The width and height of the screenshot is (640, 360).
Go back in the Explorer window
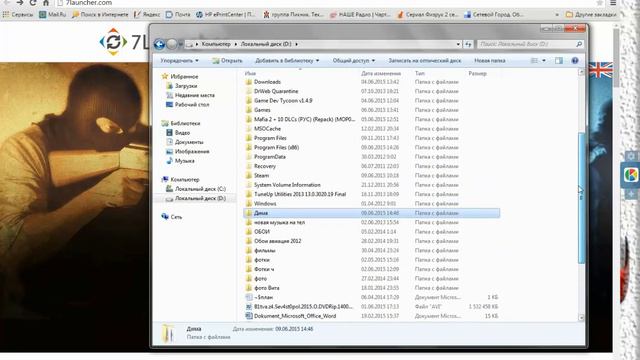click(159, 44)
